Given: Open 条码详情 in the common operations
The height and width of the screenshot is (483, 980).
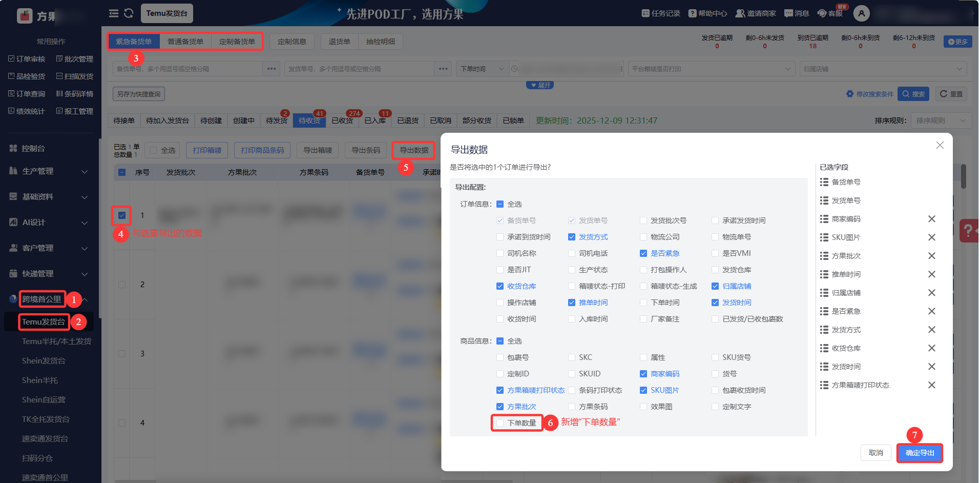Looking at the screenshot, I should pos(75,94).
